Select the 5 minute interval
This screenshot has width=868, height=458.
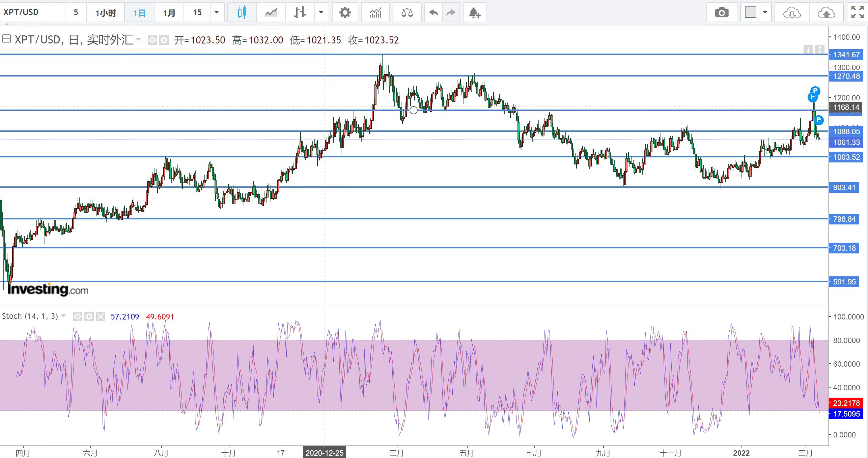click(76, 13)
